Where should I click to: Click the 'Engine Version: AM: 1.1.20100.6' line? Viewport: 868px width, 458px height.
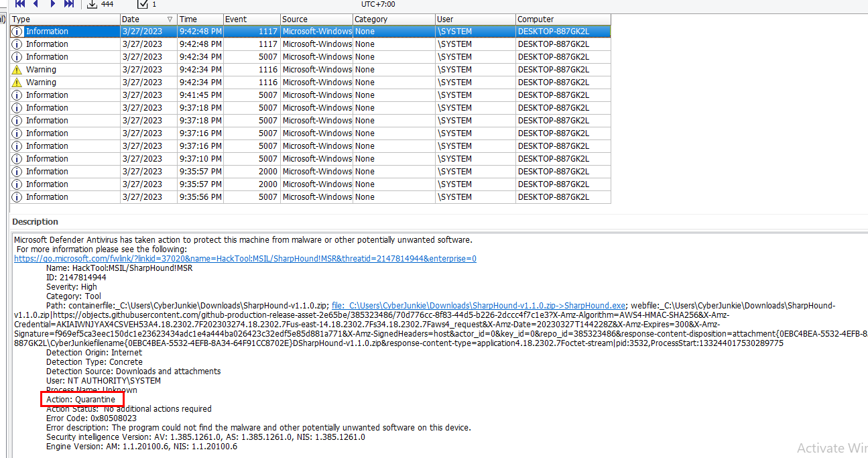(141, 446)
